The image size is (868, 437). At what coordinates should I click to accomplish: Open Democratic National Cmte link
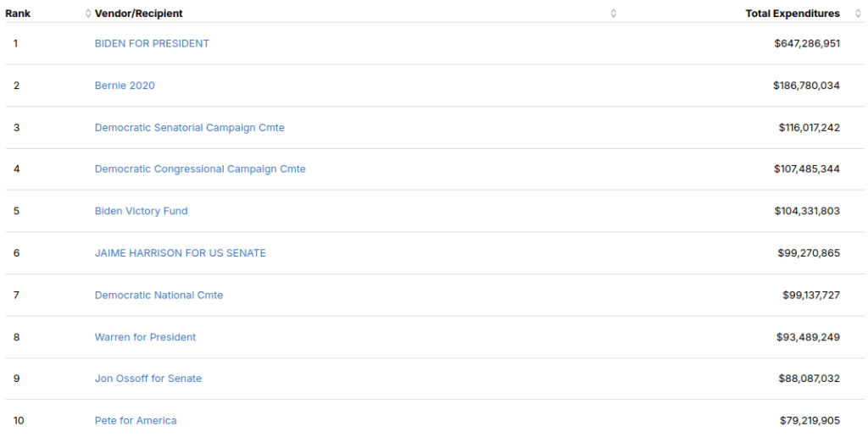pyautogui.click(x=159, y=295)
